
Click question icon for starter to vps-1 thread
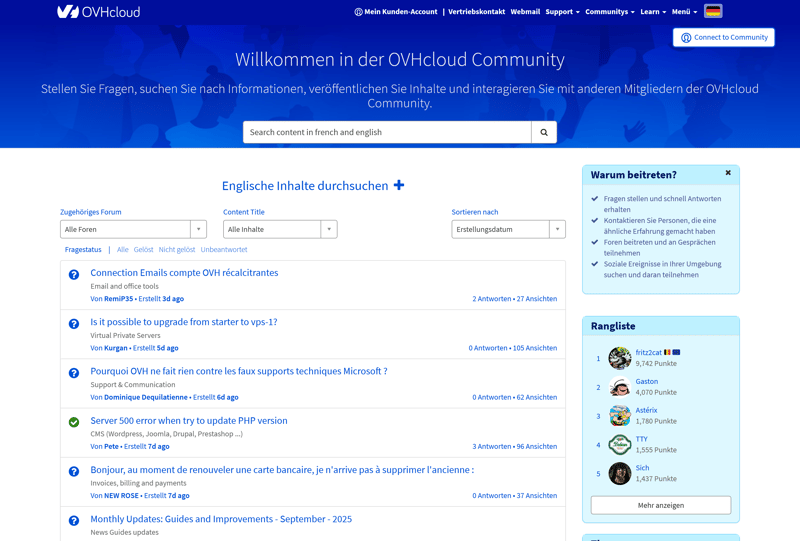click(x=74, y=324)
